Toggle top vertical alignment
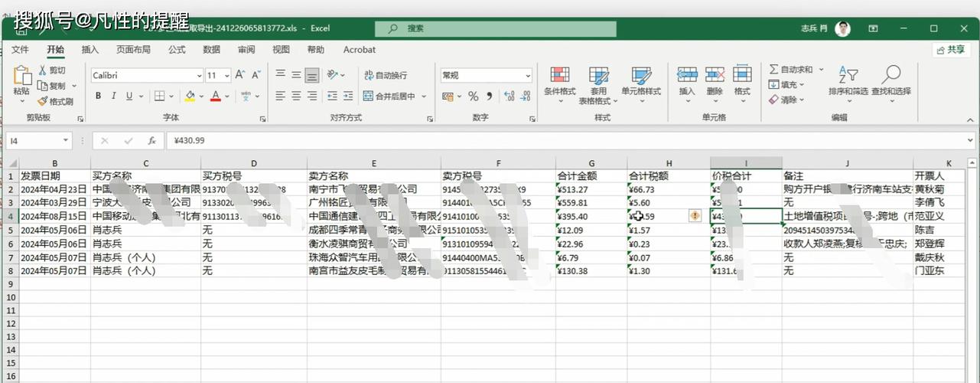Viewport: 980px width, 383px height. (280, 75)
